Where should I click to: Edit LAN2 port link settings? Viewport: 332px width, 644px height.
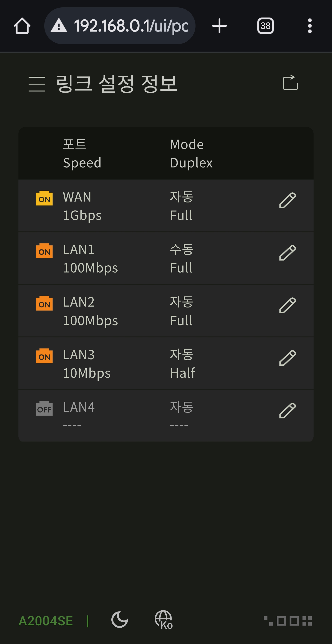288,305
